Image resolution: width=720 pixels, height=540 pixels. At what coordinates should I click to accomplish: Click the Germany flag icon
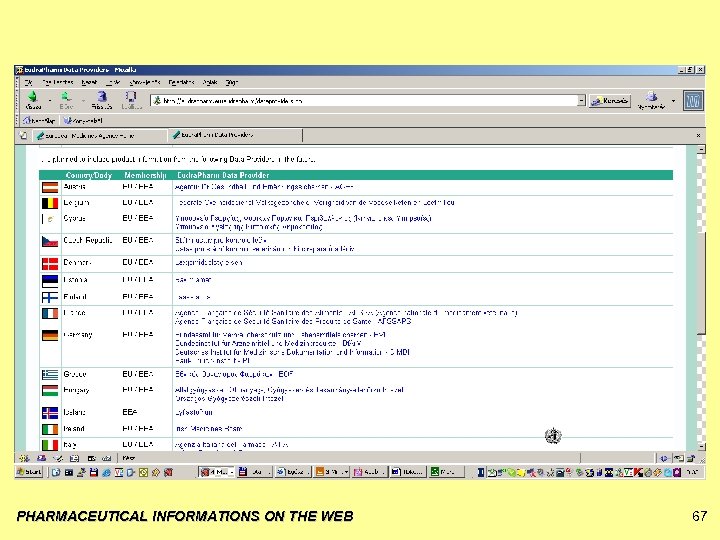click(50, 335)
